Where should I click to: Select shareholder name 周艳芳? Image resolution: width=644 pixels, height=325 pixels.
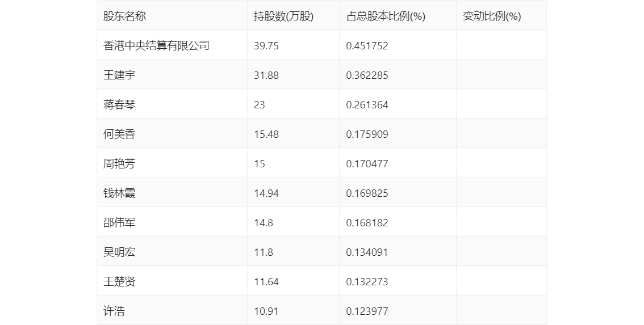point(119,164)
